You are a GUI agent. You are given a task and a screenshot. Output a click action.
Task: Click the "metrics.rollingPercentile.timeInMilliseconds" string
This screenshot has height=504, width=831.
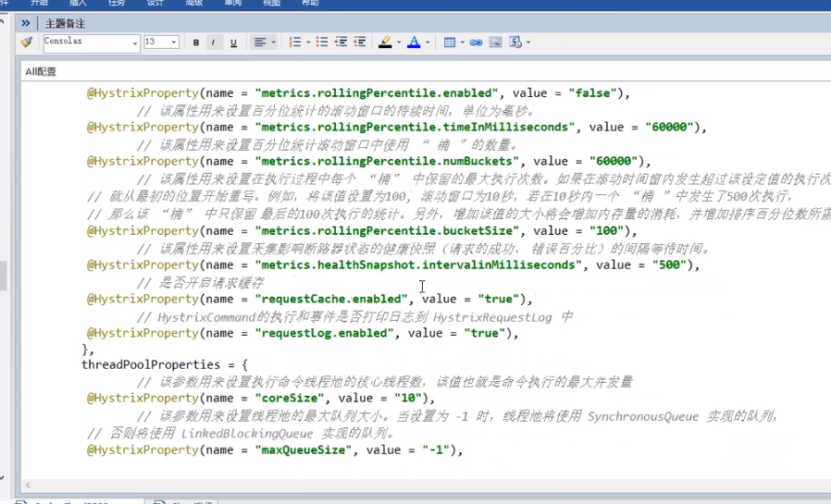(415, 127)
